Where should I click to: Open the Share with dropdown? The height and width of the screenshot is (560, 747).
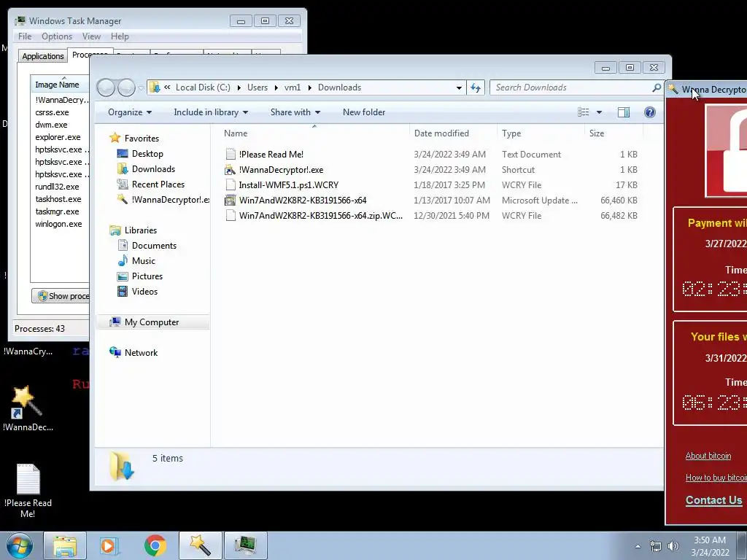(295, 112)
